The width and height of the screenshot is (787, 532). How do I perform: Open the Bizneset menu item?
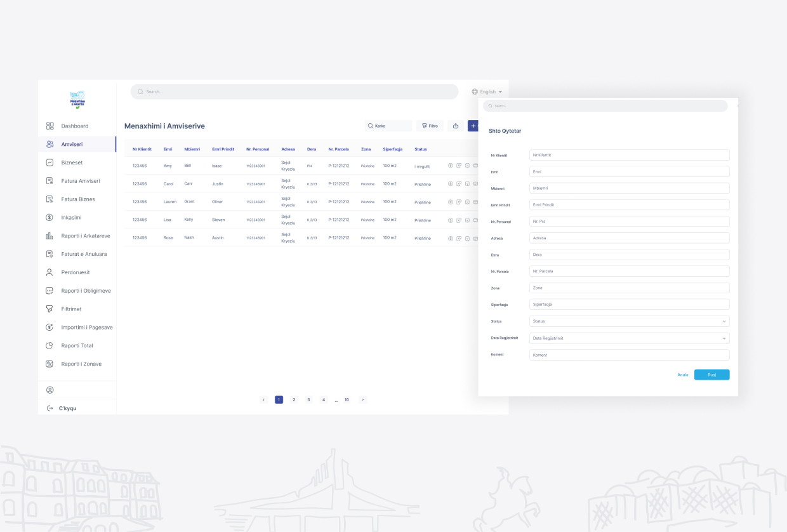click(72, 163)
